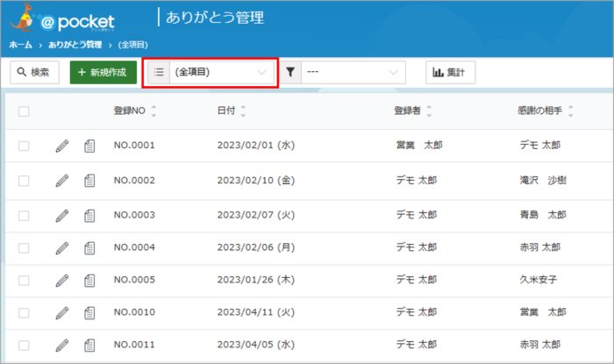This screenshot has height=364, width=614.
Task: Sort by 感謝の相手 column arrows
Action: click(x=570, y=111)
